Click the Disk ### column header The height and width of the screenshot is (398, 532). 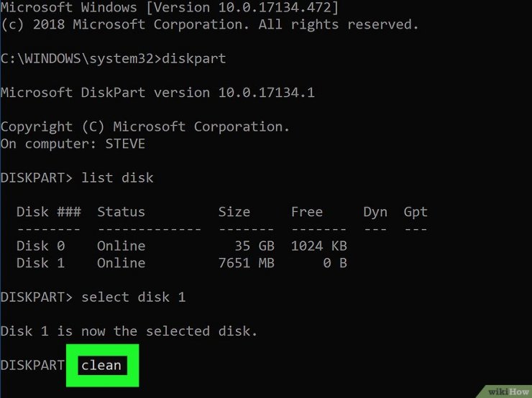pyautogui.click(x=48, y=212)
